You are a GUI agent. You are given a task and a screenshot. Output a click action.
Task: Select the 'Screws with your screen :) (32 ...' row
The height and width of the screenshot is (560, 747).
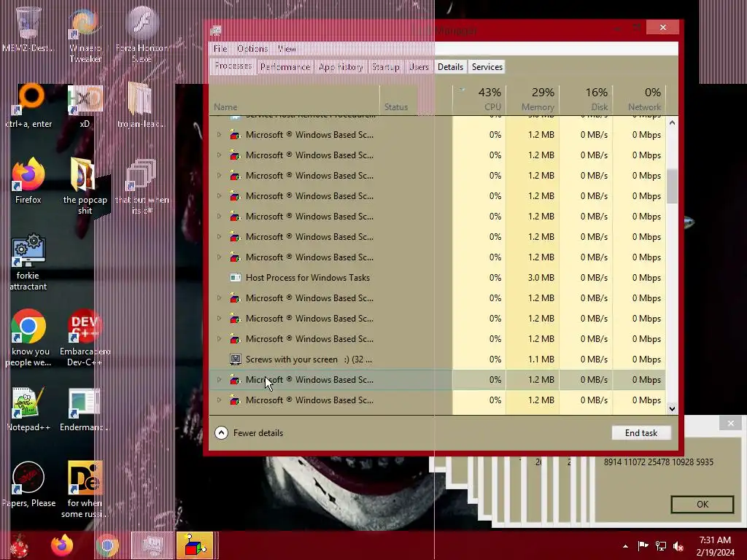point(438,359)
